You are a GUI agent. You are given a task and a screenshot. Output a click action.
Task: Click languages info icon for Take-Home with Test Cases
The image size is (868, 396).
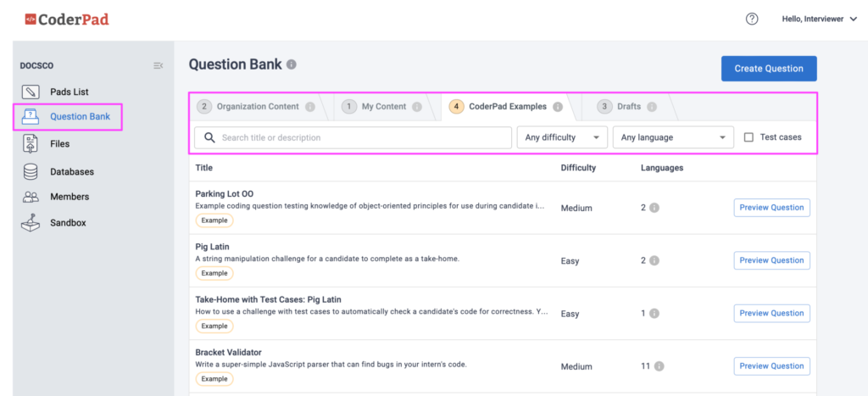coord(654,314)
